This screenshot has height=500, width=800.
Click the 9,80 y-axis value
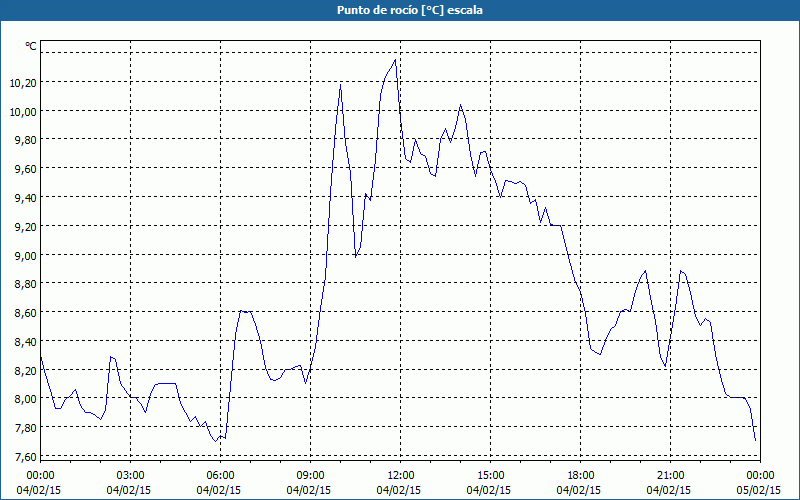click(26, 140)
